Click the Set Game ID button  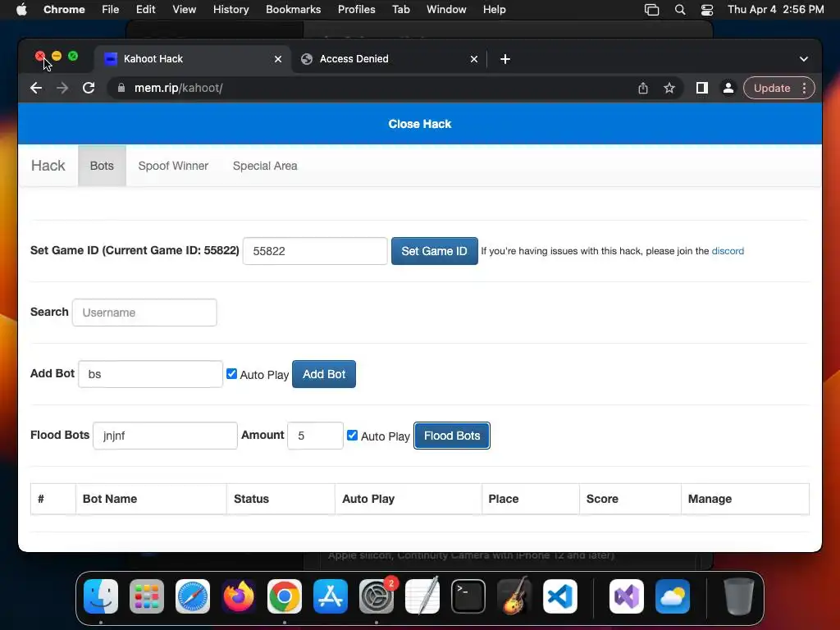point(435,251)
